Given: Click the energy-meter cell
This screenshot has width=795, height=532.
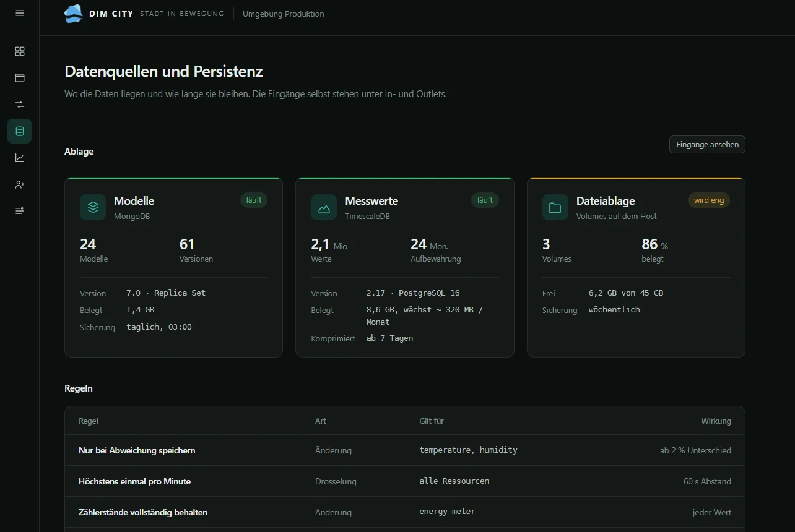Looking at the screenshot, I should (448, 512).
